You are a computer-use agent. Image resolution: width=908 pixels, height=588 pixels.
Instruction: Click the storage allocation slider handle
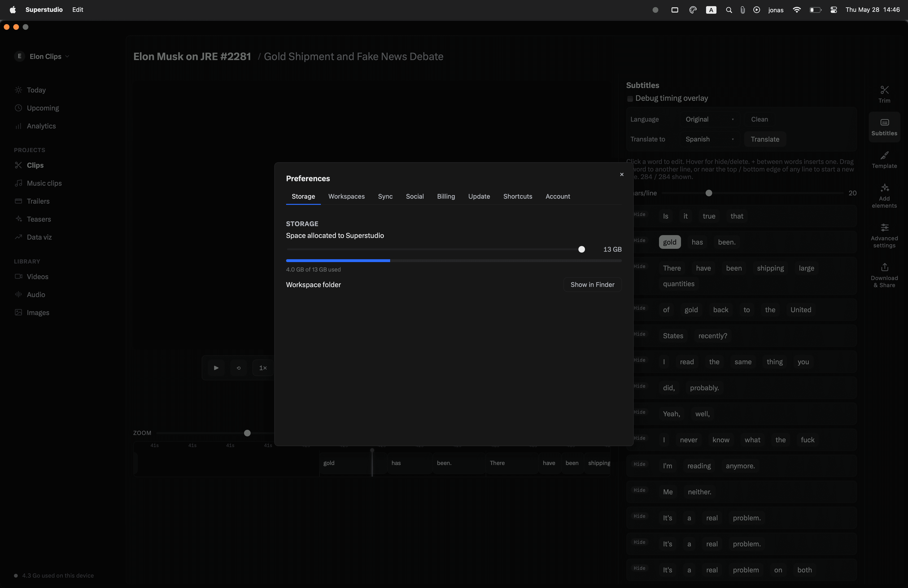point(581,250)
